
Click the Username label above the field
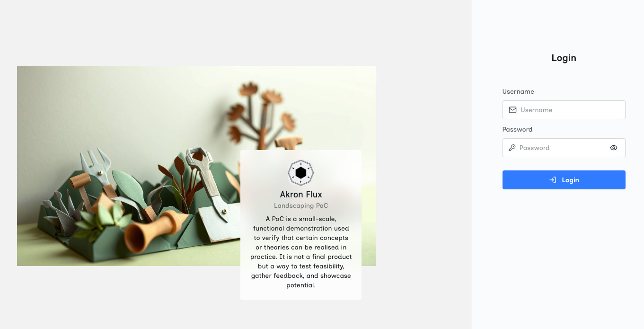click(518, 91)
